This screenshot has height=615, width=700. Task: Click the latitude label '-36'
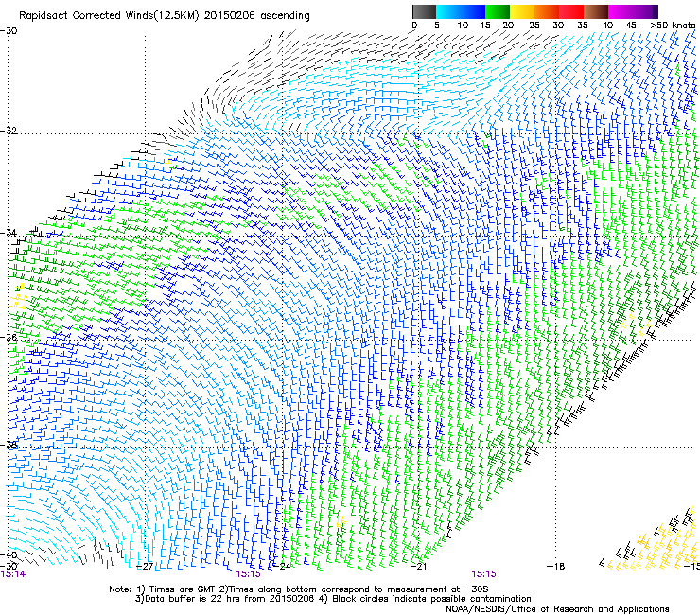pos(8,337)
